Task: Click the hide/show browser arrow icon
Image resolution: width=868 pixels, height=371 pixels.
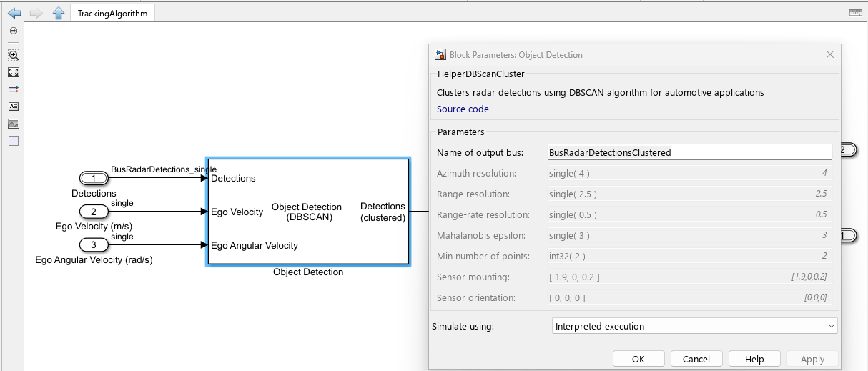Action: [14, 31]
